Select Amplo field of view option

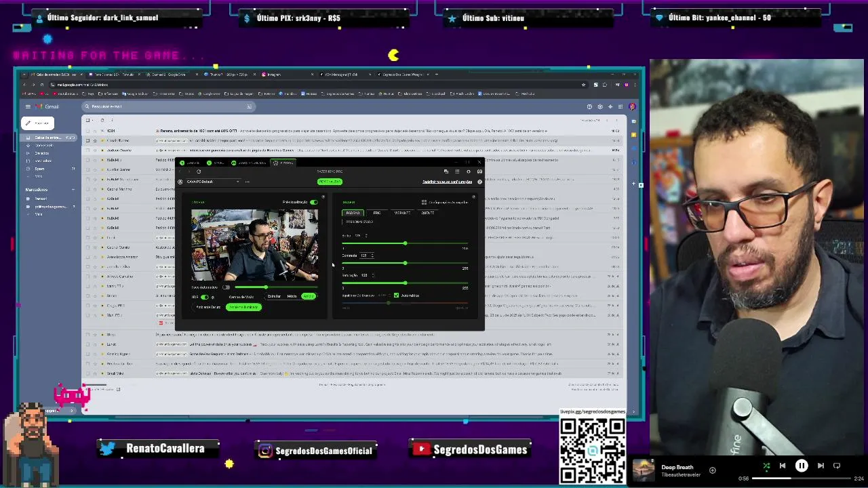click(309, 296)
